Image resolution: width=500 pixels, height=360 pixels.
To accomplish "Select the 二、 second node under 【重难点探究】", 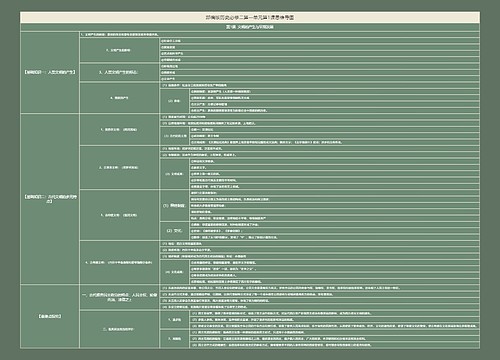I will [x=119, y=329].
